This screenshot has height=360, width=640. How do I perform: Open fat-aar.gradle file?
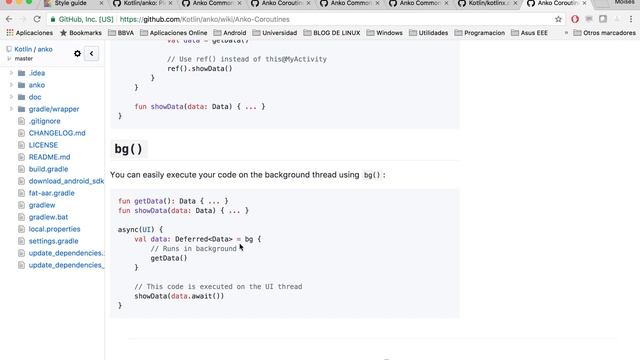pyautogui.click(x=51, y=193)
